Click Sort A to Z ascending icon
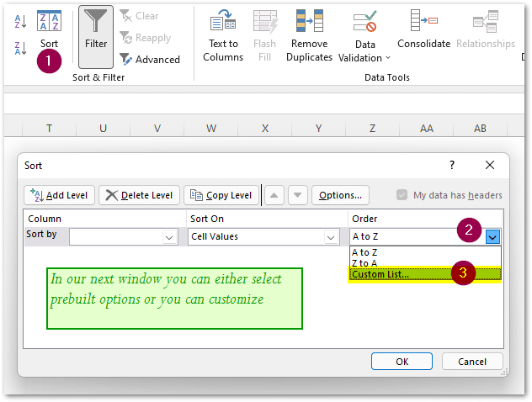 tap(20, 23)
